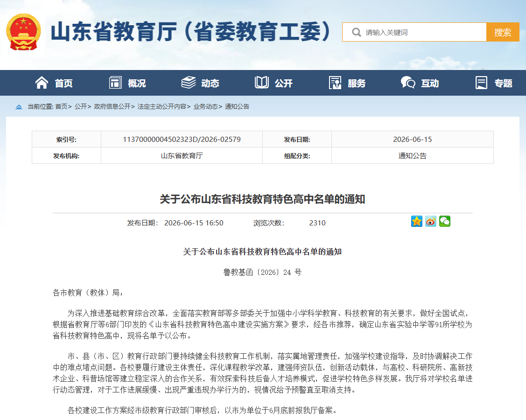This screenshot has width=526, height=420.
Task: Click the stacked layers icon beside 动态
Action: 189,83
